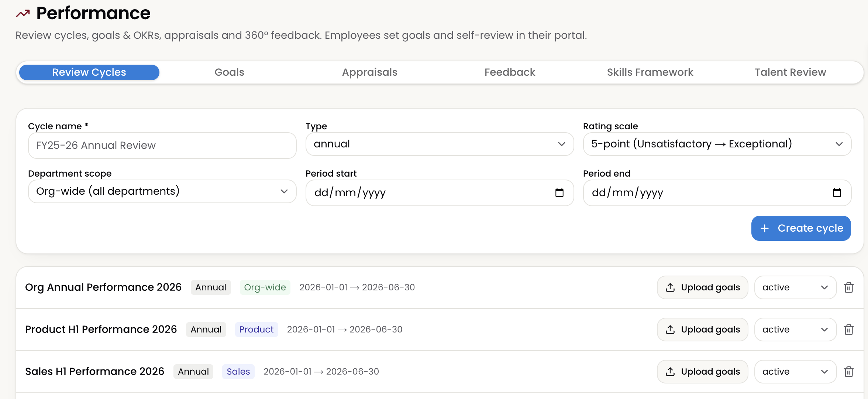Select Product H1 Performance 2026 cycle name

[101, 330]
